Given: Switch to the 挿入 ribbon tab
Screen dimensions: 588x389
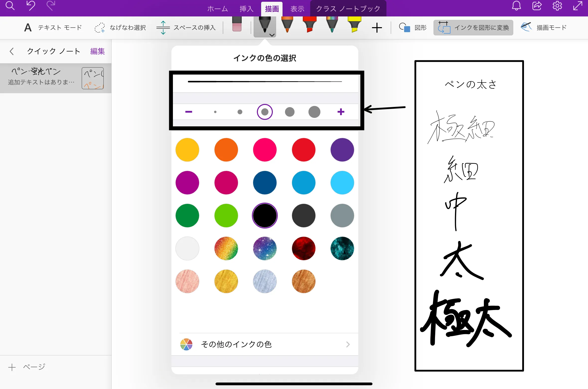Looking at the screenshot, I should pyautogui.click(x=246, y=8).
